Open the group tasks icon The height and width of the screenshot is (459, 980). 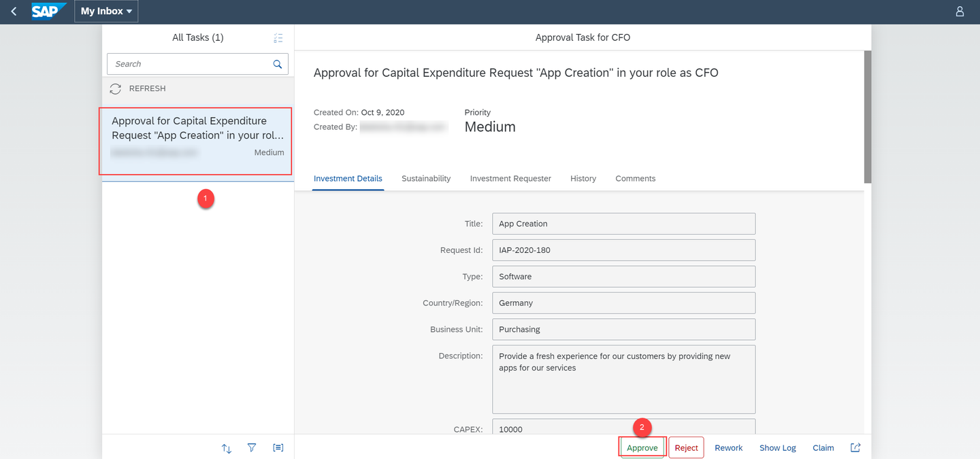(278, 448)
